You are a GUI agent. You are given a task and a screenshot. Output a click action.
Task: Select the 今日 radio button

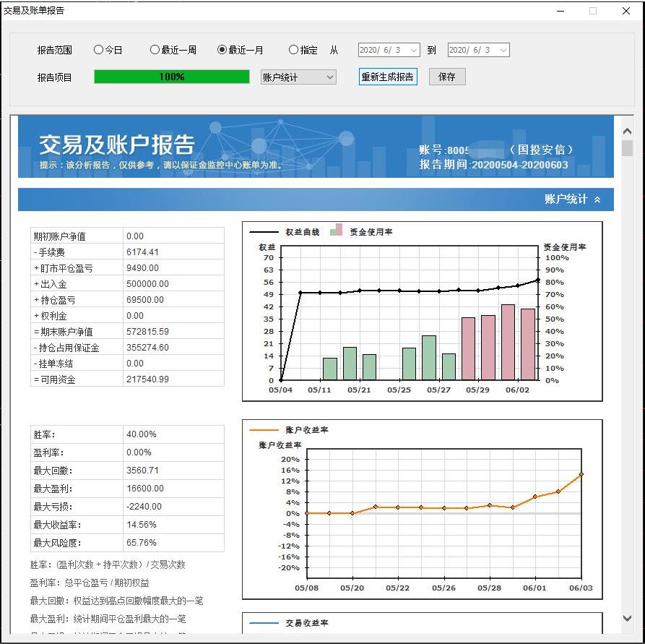(x=98, y=49)
